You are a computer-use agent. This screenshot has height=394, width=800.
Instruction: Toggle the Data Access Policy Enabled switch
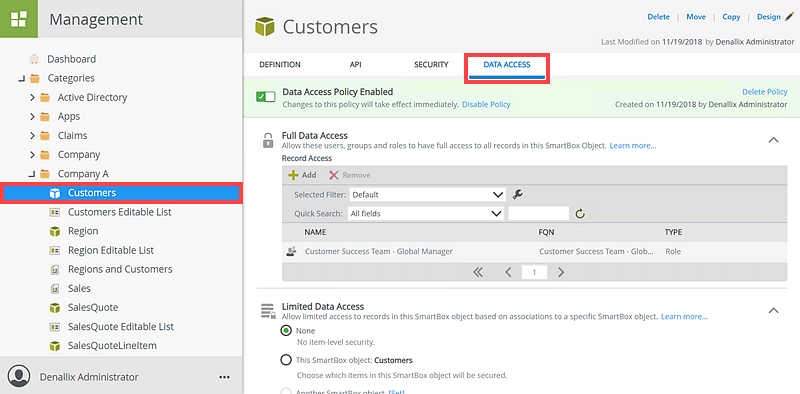pos(266,97)
